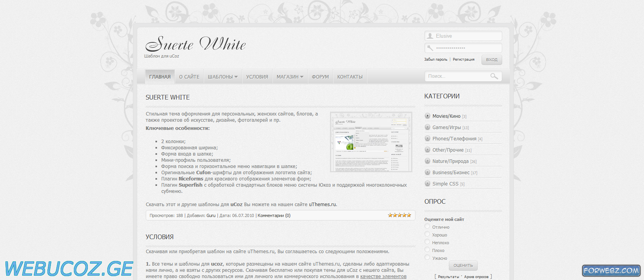Screen dimensions: 644x280
Task: Open the Nature/Природа category
Action: click(x=450, y=161)
